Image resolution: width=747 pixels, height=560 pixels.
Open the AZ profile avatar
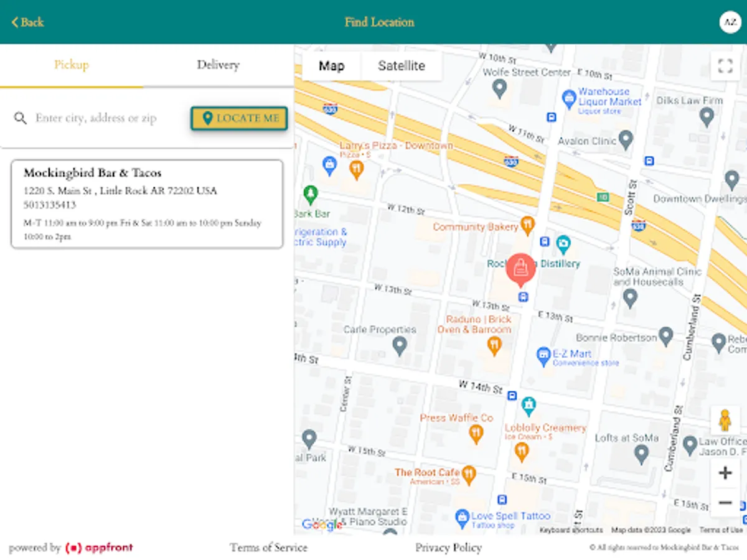point(730,22)
